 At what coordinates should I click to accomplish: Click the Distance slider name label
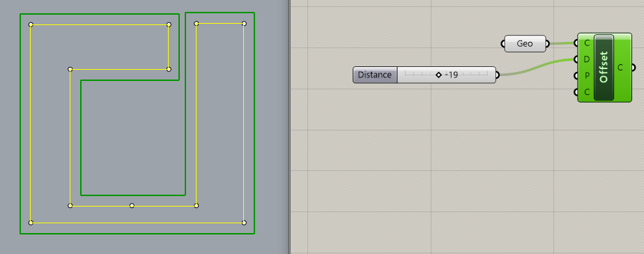(x=374, y=75)
